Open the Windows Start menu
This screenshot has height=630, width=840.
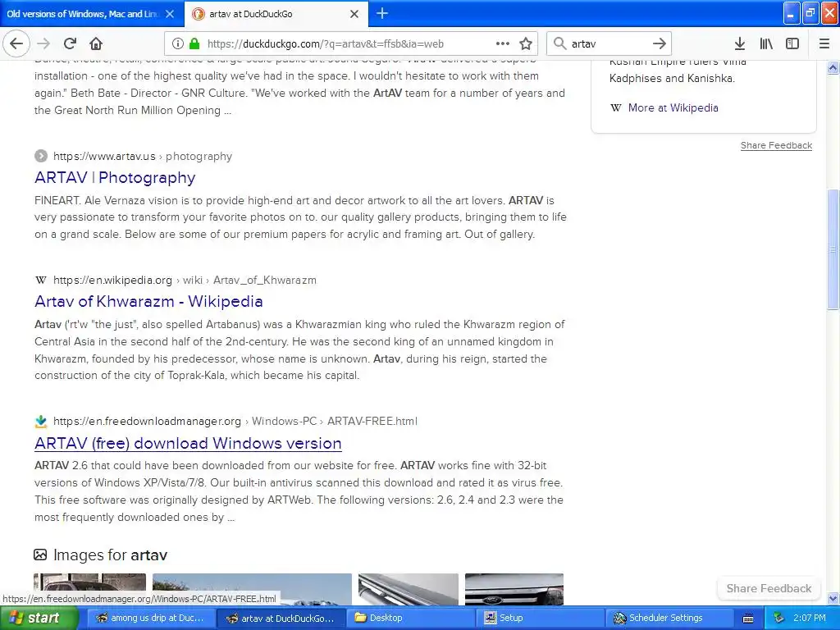click(38, 618)
